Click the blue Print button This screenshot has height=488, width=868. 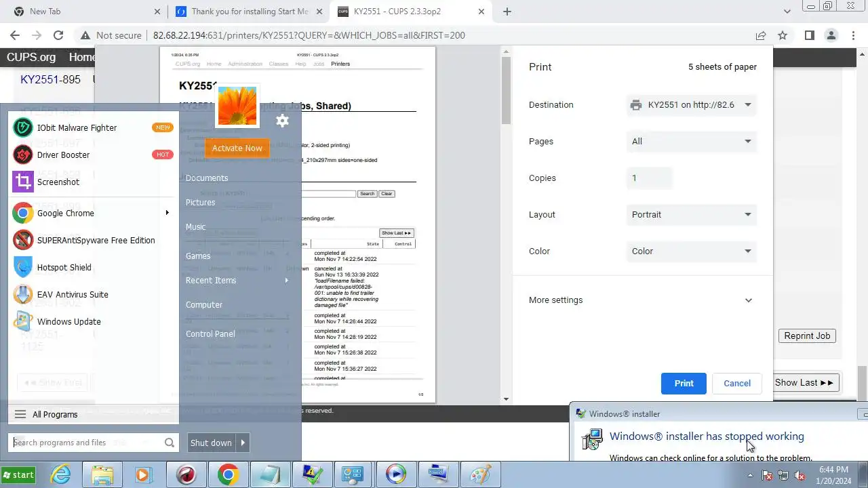coord(684,384)
